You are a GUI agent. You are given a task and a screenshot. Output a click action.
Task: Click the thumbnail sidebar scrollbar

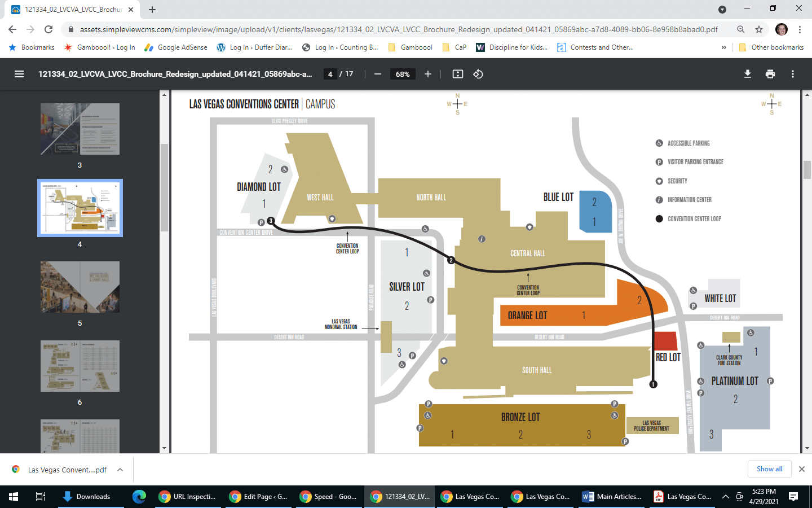pos(164,187)
